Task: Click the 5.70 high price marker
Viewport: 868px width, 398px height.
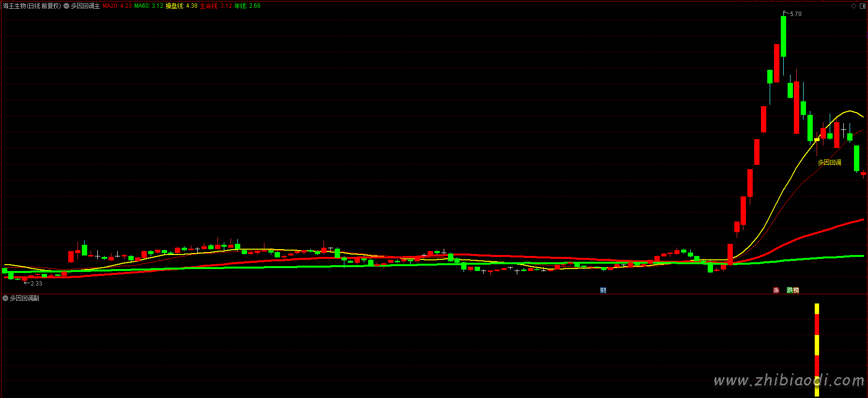Action: [x=795, y=14]
